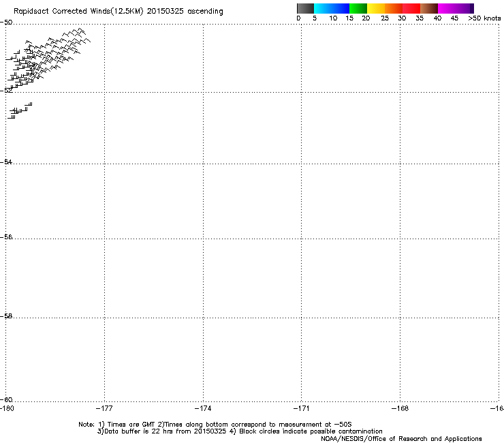This screenshot has height=443, width=504.
Task: Click the '-180' longitude axis label
Action: click(x=7, y=408)
